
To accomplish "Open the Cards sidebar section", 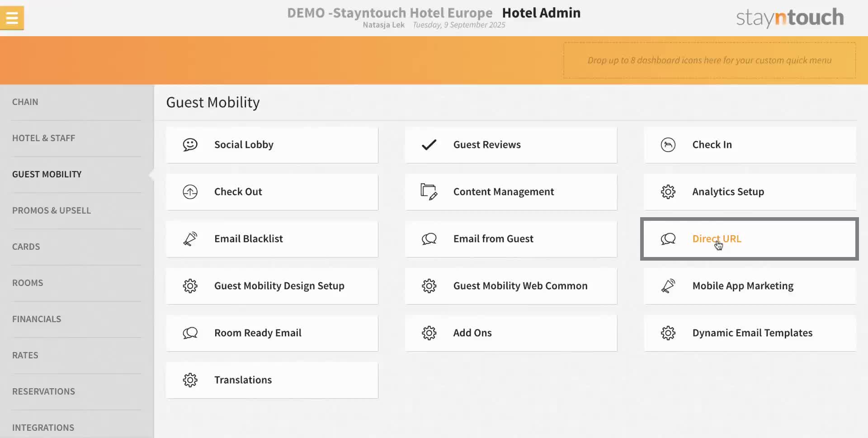I will (77, 247).
